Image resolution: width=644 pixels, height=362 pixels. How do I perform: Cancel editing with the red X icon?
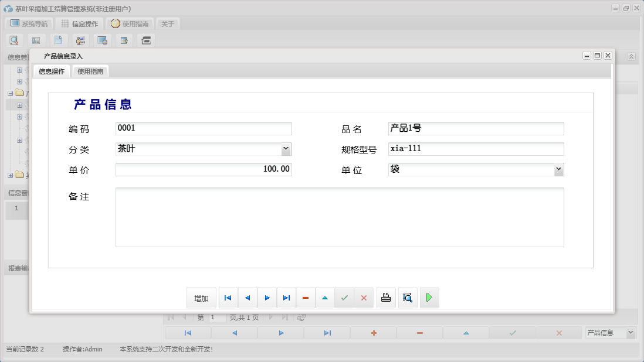(x=363, y=298)
